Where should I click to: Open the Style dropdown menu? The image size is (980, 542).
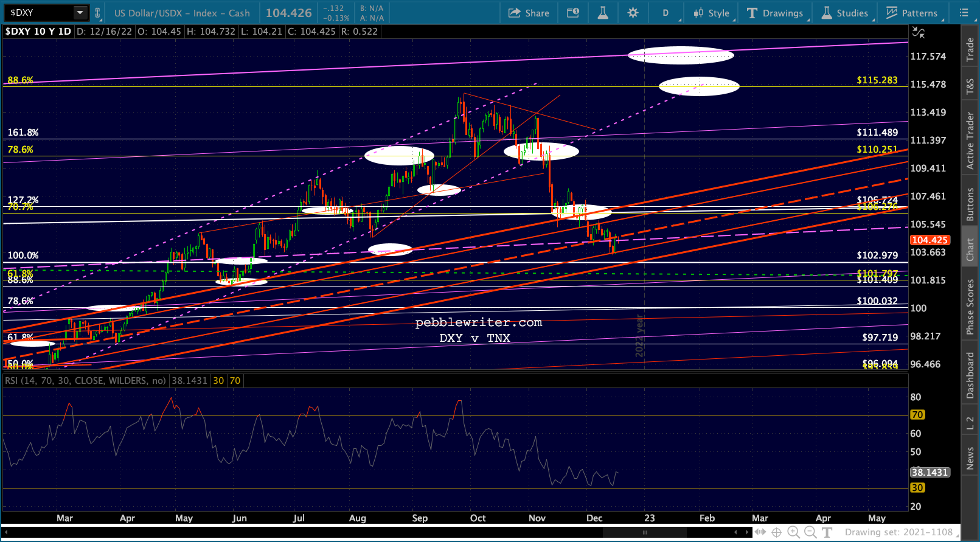712,13
